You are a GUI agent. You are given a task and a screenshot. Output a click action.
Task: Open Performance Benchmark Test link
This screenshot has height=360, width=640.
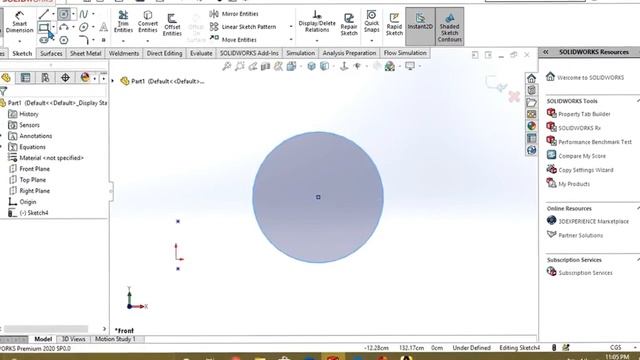595,142
